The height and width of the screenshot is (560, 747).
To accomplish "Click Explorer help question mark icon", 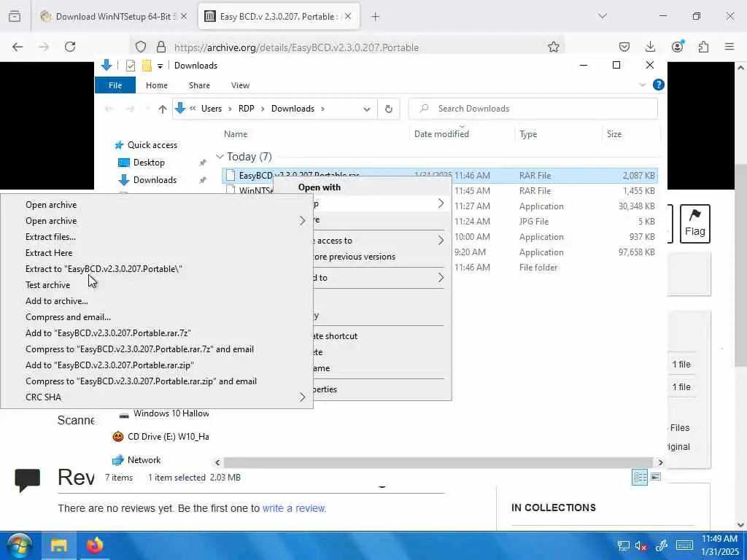I will (659, 85).
